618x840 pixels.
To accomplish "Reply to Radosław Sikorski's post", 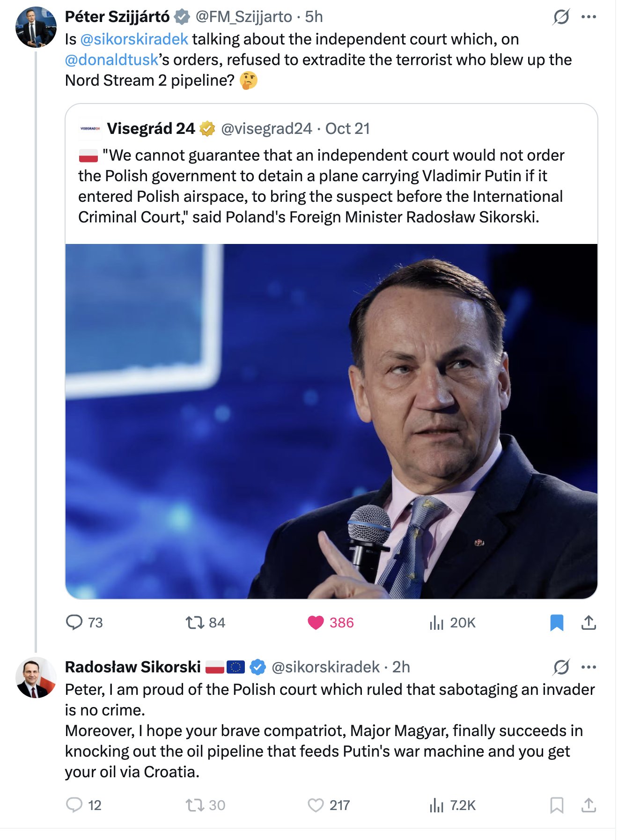I will pos(74,805).
